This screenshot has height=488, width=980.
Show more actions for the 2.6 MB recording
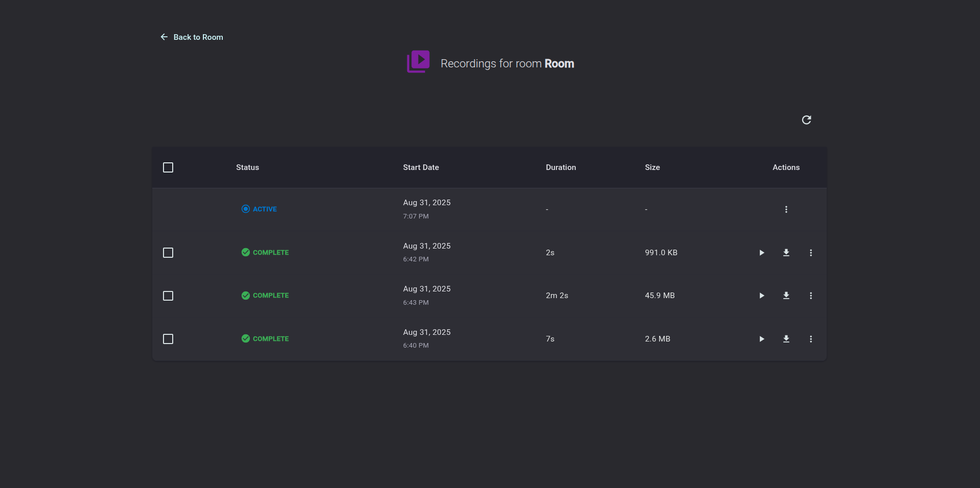810,339
